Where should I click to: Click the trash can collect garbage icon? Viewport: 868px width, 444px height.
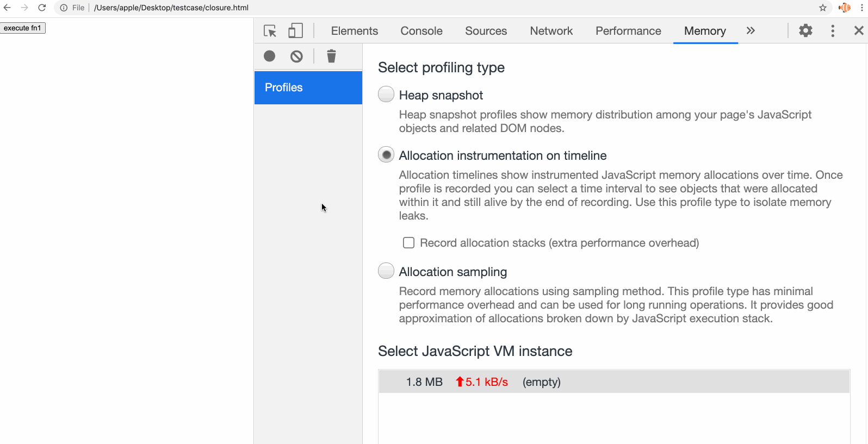pyautogui.click(x=331, y=56)
